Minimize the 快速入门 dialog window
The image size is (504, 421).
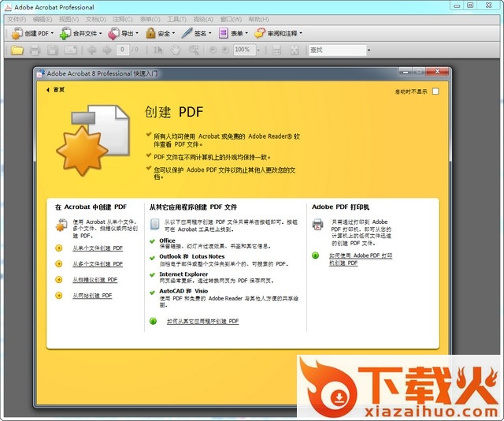pos(406,72)
